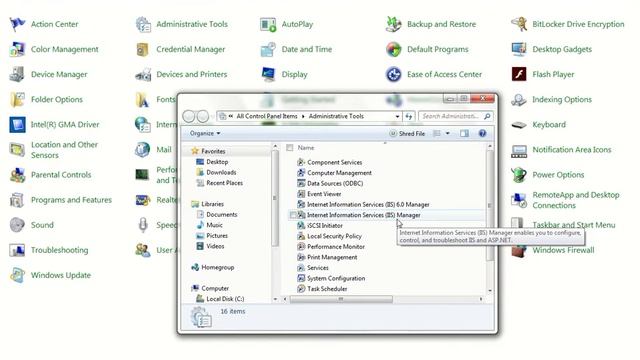Open the Indexing Options icon
The width and height of the screenshot is (640, 360).
tap(519, 100)
